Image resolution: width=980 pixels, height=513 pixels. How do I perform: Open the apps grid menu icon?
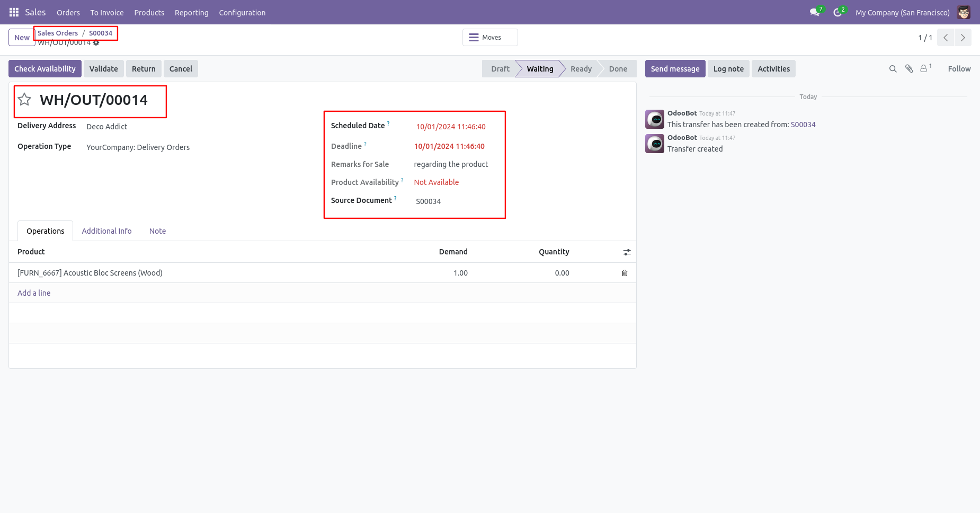coord(14,12)
